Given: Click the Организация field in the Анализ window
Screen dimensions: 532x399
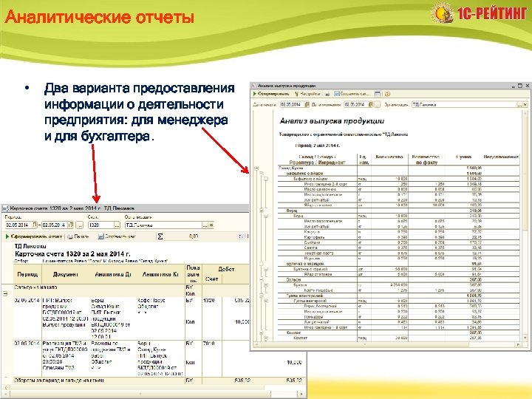Looking at the screenshot, I should pyautogui.click(x=464, y=104).
